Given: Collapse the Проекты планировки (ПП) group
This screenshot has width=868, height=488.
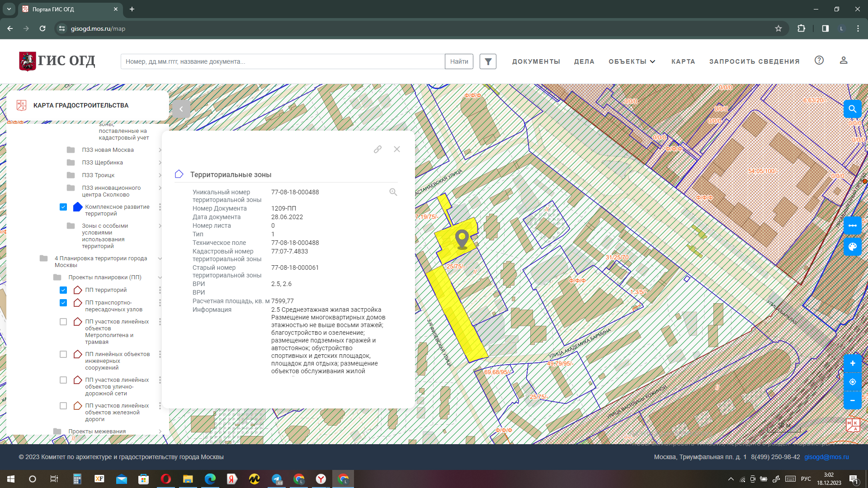Looking at the screenshot, I should coord(160,277).
